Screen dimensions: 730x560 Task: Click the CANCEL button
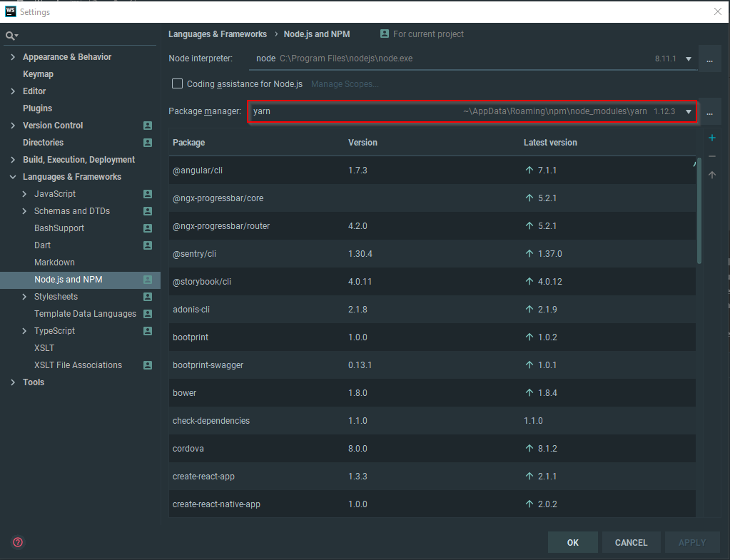point(631,542)
